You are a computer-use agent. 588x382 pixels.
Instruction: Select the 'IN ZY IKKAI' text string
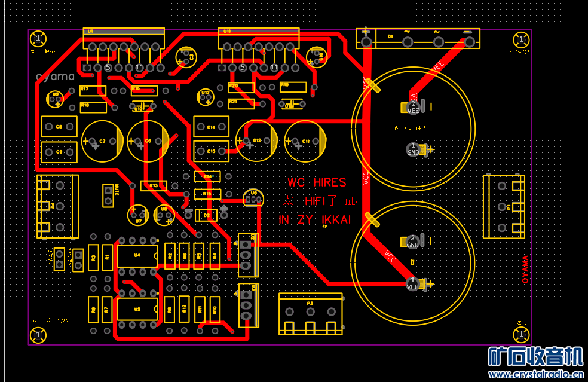[315, 220]
